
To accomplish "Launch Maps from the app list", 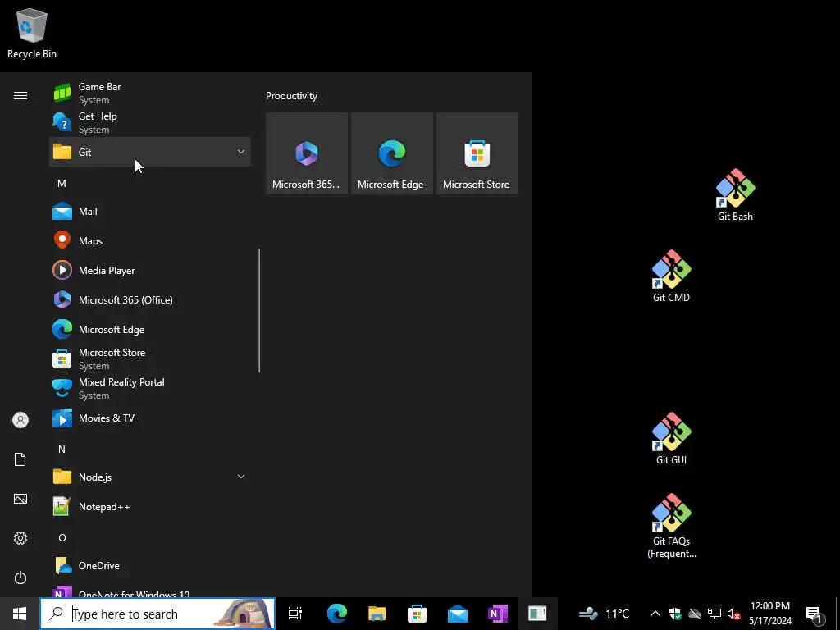I will [150, 240].
